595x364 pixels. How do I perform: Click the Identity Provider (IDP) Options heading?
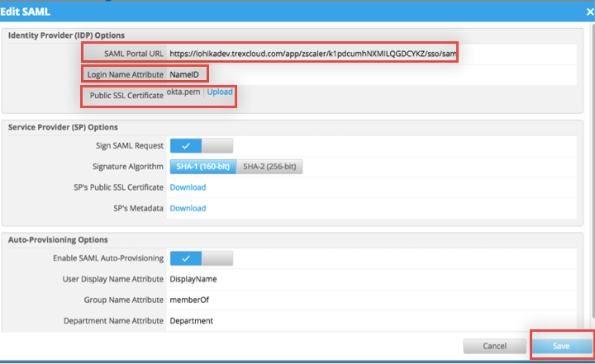[67, 35]
